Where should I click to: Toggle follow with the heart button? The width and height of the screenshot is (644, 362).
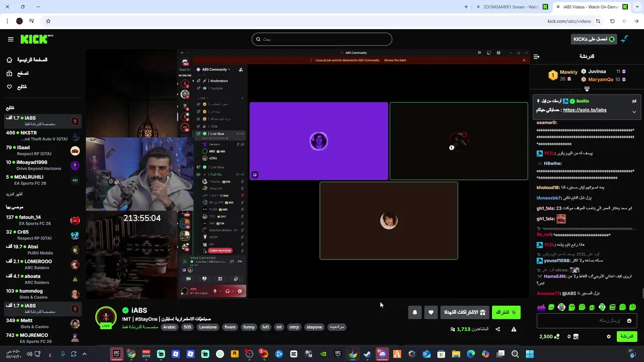(x=431, y=312)
